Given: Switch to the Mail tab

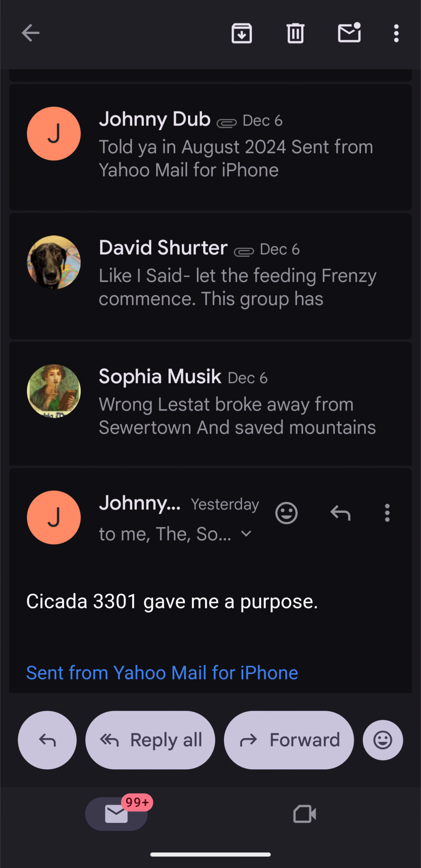Looking at the screenshot, I should [x=116, y=814].
